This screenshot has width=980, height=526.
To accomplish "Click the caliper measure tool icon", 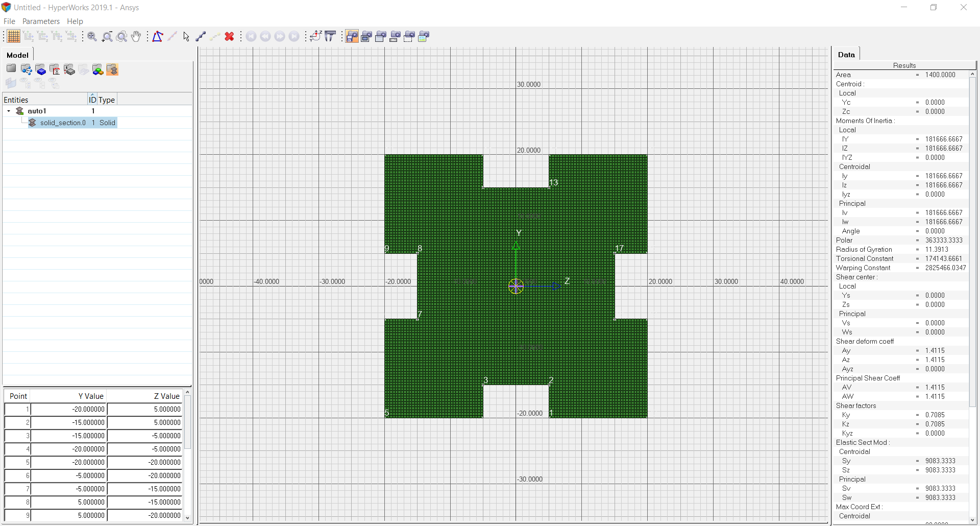I will click(x=330, y=36).
